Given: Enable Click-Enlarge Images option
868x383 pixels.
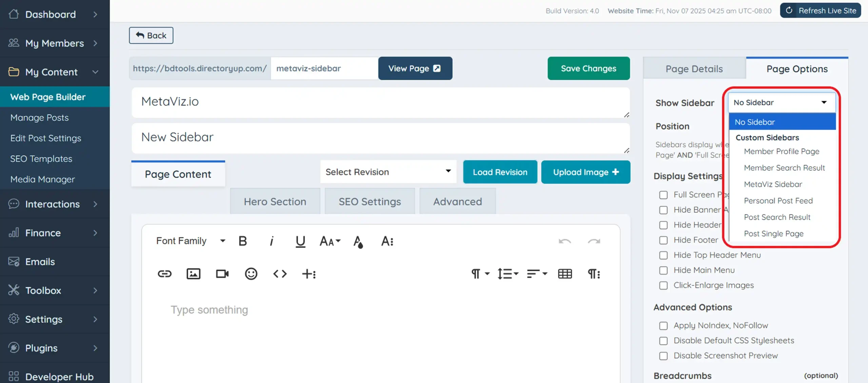Looking at the screenshot, I should coord(663,285).
